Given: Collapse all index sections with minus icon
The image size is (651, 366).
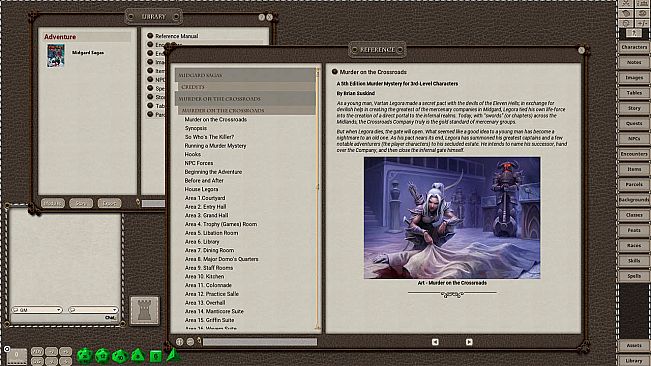Looking at the screenshot, I should click(x=190, y=342).
